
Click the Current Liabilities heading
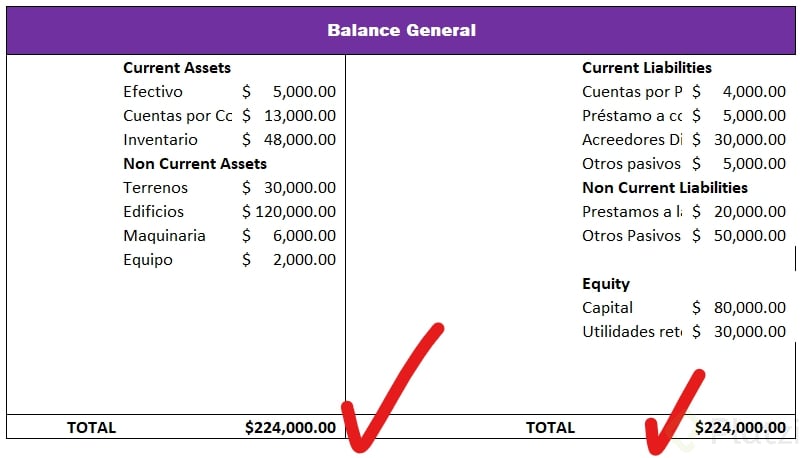[x=647, y=68]
